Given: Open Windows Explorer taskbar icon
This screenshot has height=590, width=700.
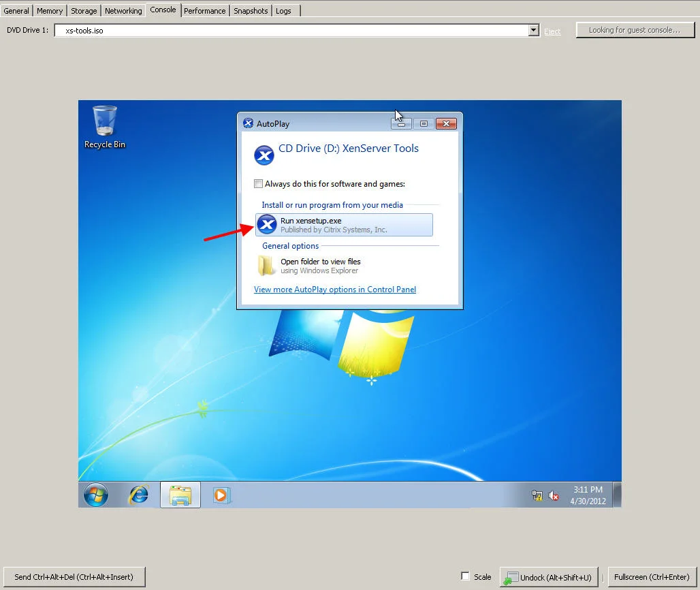Looking at the screenshot, I should [x=180, y=495].
